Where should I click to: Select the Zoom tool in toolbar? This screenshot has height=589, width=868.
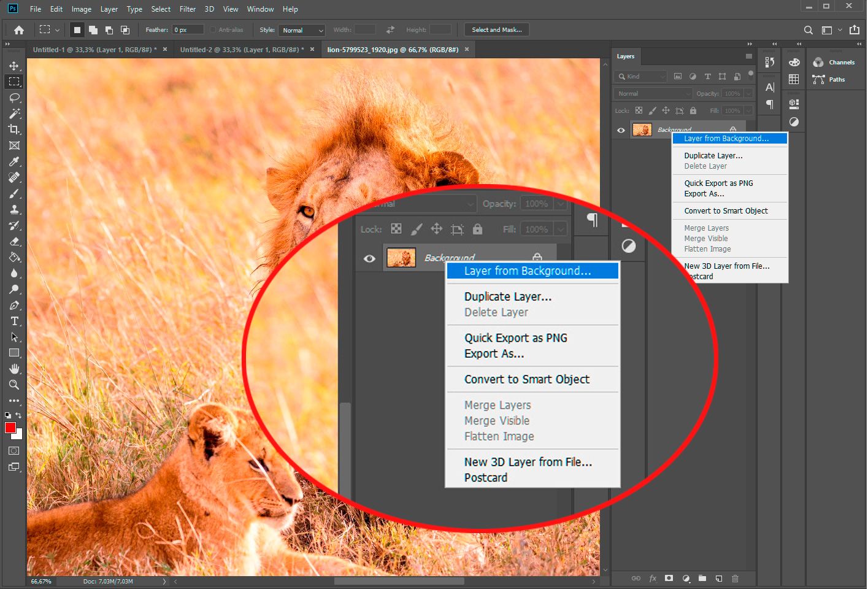(14, 385)
